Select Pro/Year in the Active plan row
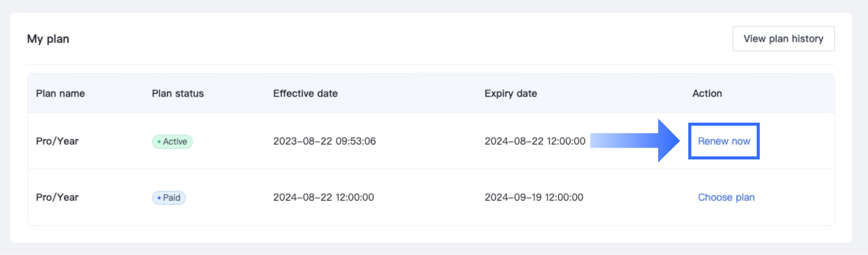Screen dimensions: 868x255 (x=57, y=142)
